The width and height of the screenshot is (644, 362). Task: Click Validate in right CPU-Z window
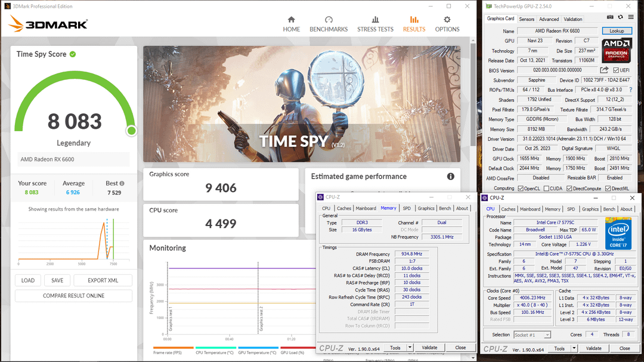pos(593,348)
